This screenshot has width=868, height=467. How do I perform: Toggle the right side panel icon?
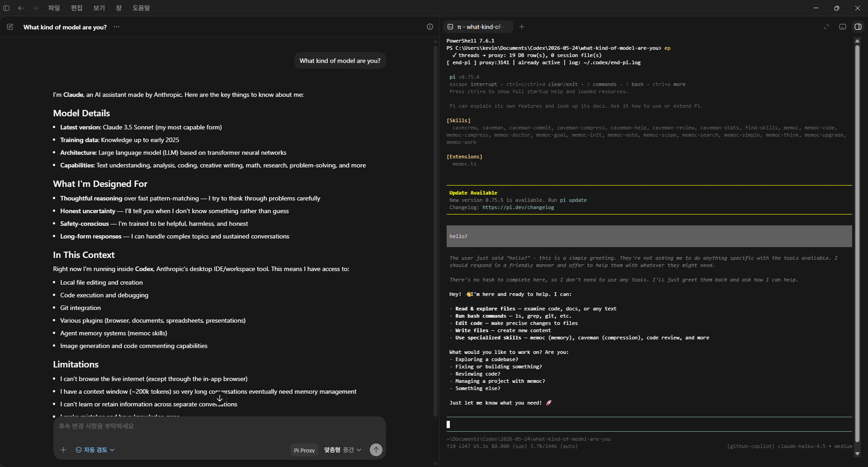858,27
